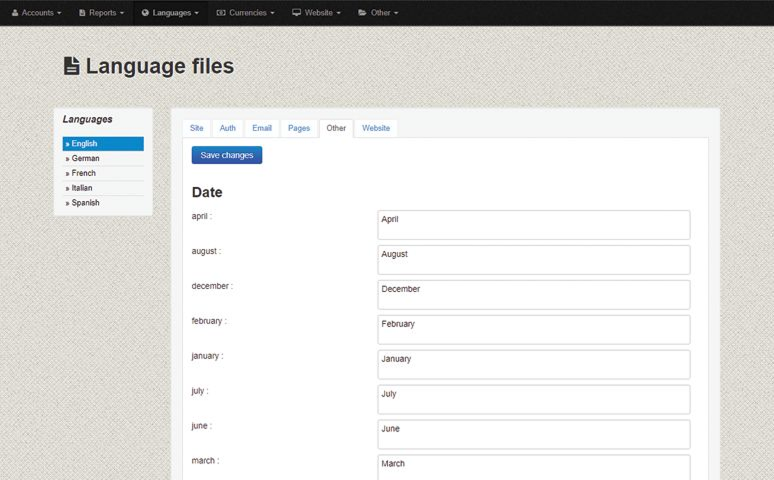
Task: Click the Website monitor icon in the navbar
Action: 296,13
